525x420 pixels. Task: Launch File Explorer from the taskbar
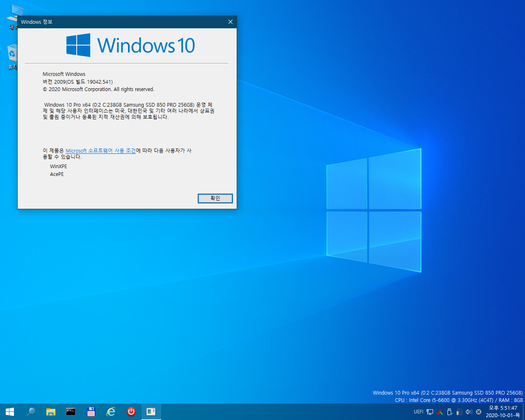click(50, 412)
